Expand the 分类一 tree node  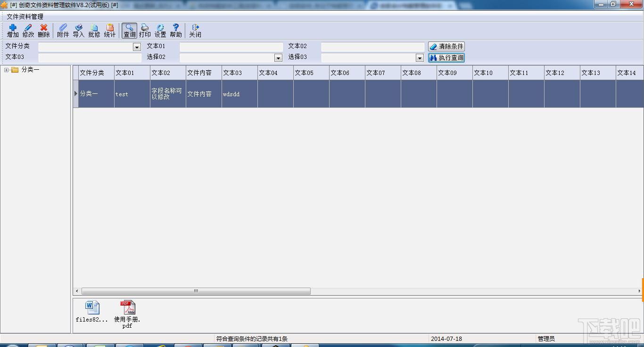click(7, 70)
